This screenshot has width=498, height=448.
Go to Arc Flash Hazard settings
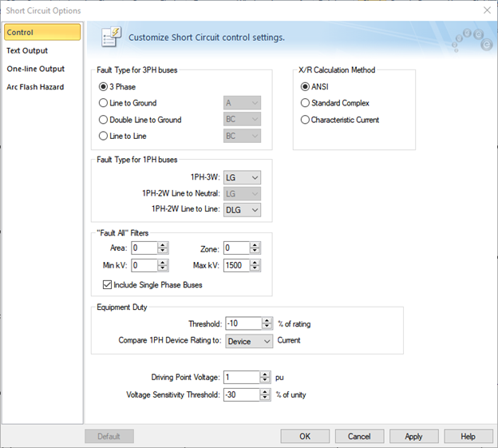coord(35,87)
